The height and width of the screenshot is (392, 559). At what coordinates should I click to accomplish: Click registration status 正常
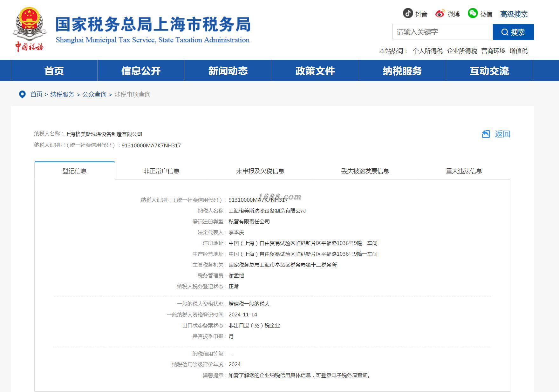(234, 287)
